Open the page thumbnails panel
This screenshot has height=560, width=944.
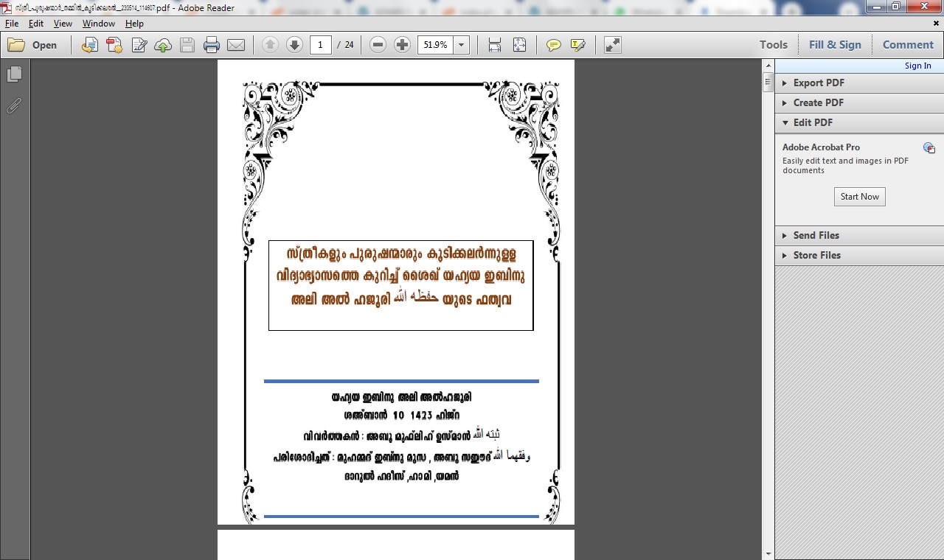[x=14, y=74]
